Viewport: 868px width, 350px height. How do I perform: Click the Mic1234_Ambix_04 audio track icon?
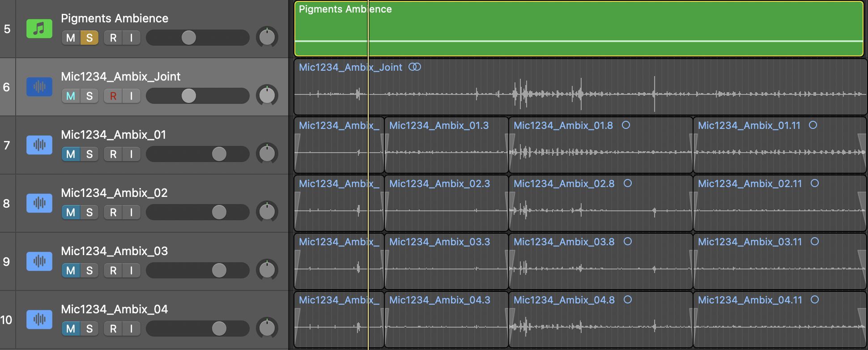point(39,320)
